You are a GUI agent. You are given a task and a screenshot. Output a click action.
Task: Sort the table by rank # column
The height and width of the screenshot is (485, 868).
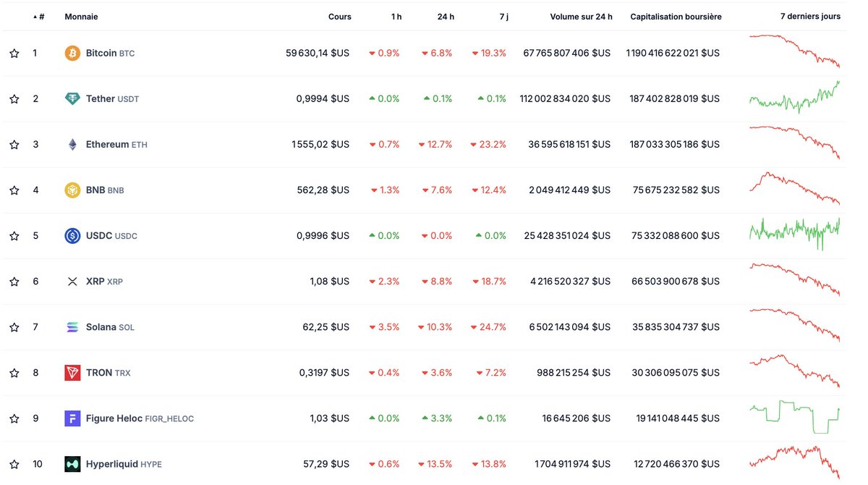pos(39,17)
